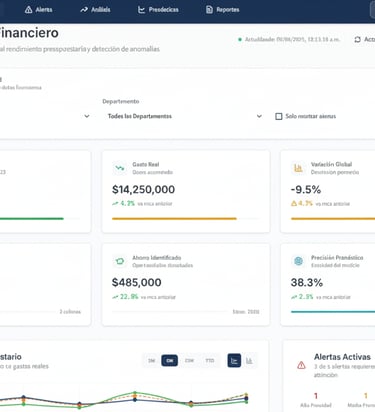The image size is (375, 412).
Task: Switch to the Reportes section
Action: click(223, 10)
